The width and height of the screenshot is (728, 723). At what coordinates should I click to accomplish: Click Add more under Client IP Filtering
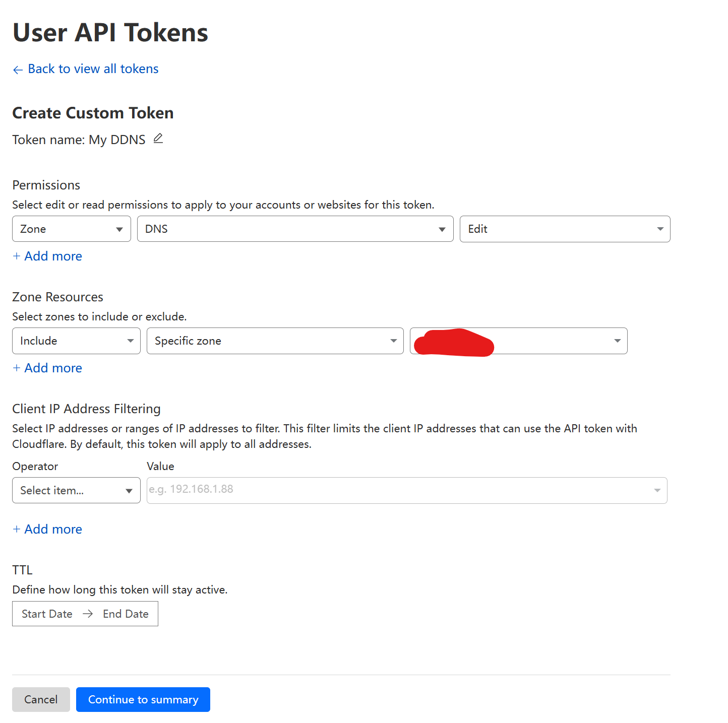53,530
